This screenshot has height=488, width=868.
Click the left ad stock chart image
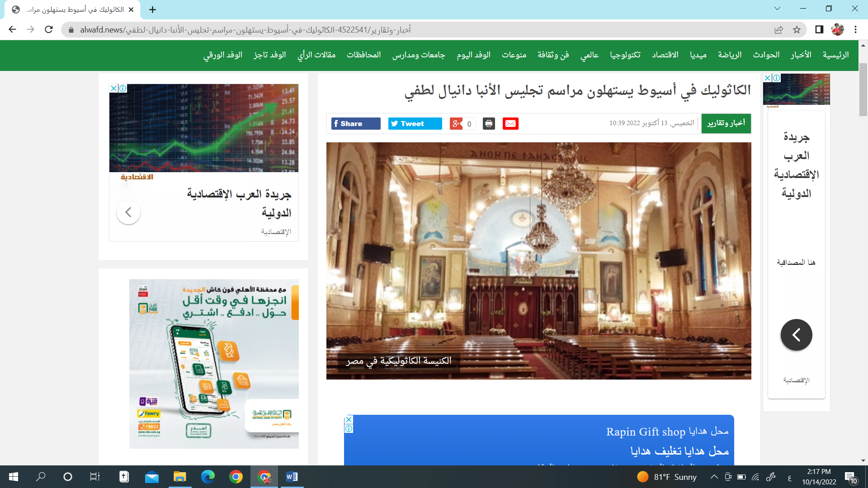pos(204,128)
